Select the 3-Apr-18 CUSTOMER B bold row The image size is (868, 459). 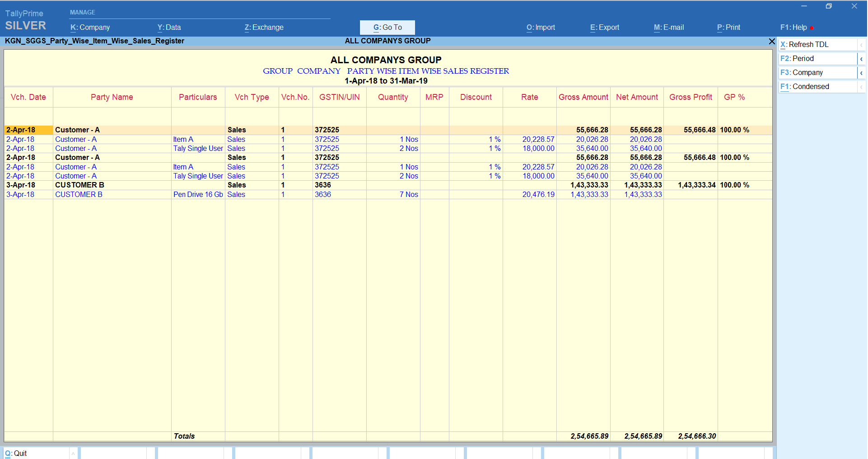(x=388, y=185)
